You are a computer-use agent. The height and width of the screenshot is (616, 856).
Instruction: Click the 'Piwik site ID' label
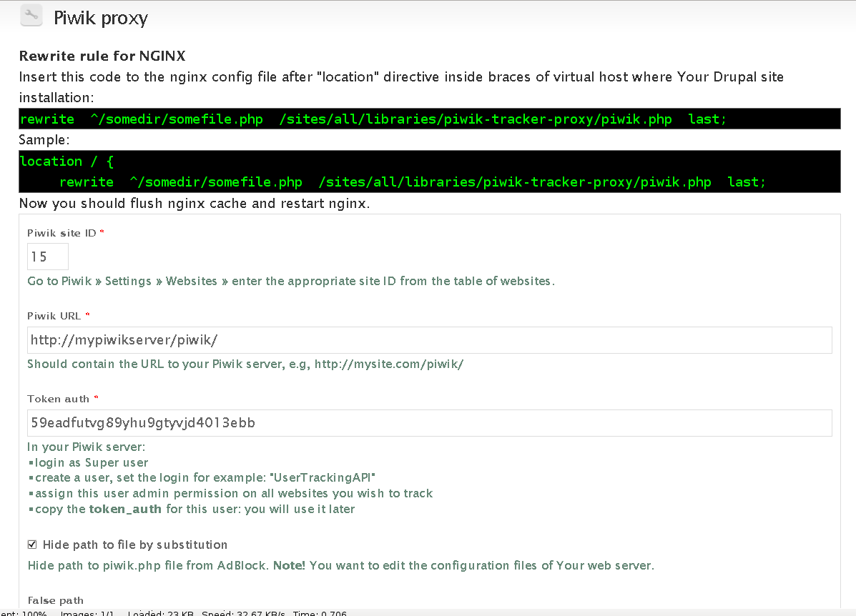click(x=62, y=233)
